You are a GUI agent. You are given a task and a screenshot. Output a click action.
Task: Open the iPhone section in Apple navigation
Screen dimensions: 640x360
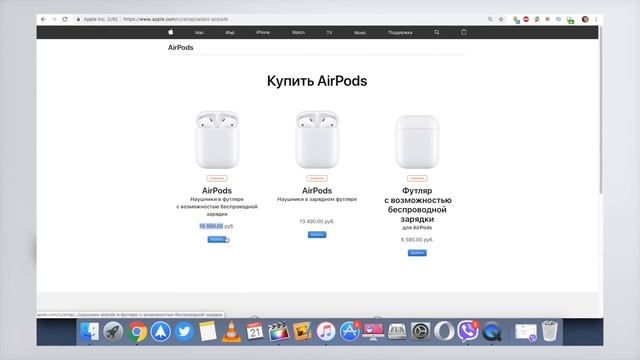263,32
